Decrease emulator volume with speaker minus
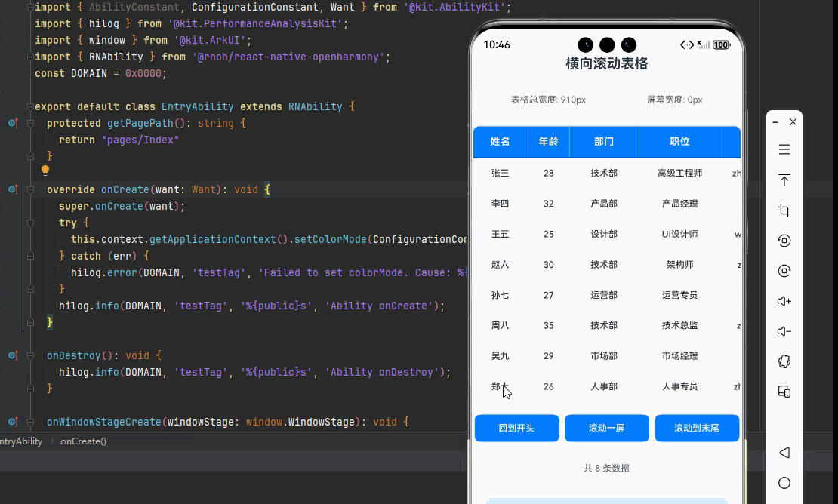The width and height of the screenshot is (838, 504). [x=784, y=331]
